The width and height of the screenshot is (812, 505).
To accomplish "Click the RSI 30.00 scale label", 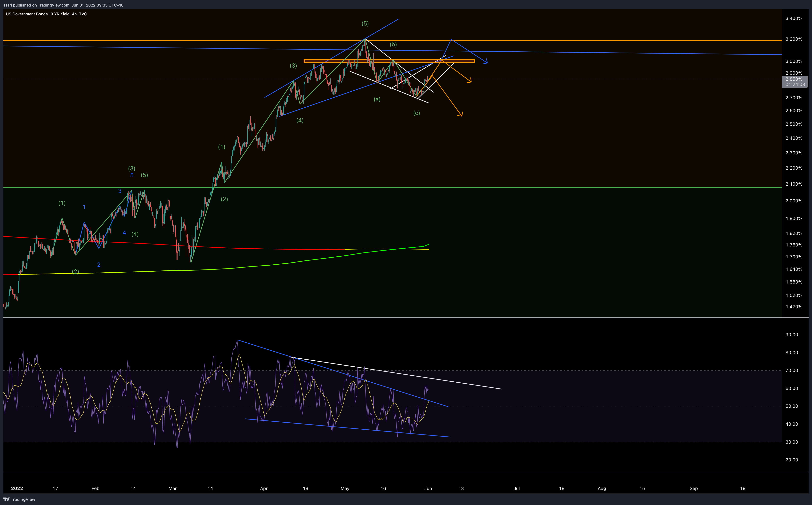I will coord(792,442).
